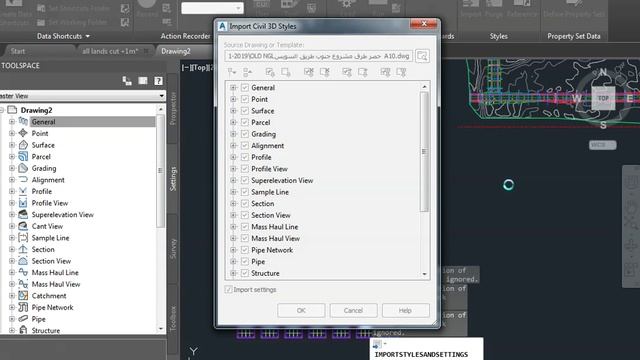Click the Cant View icon in Toolspace
Viewport: 640px width, 360px height.
(x=23, y=226)
